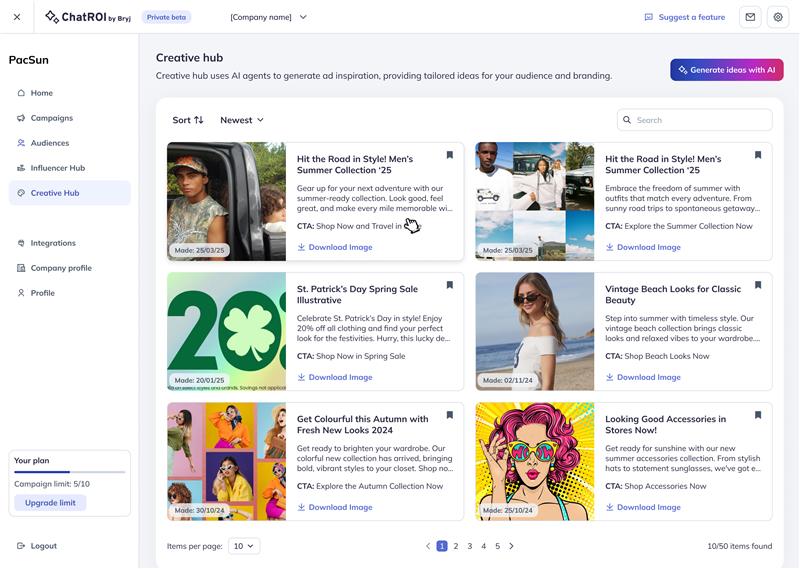
Task: Click the Creative hub heading
Action: coord(189,58)
